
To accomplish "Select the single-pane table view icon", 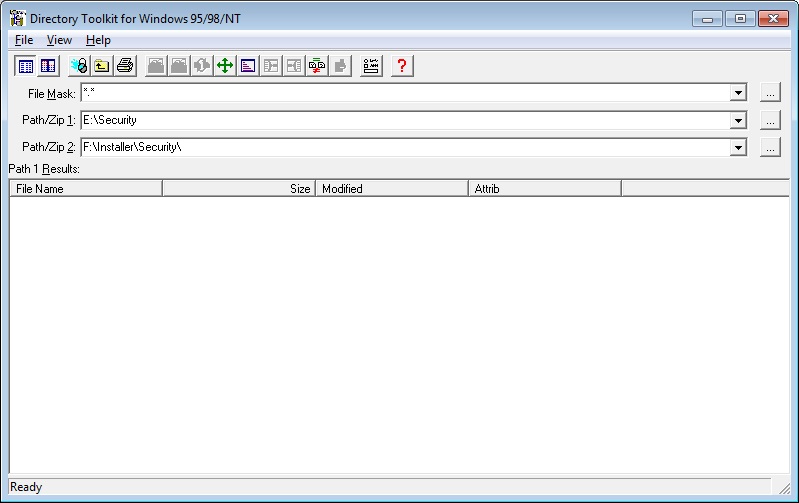I will click(25, 66).
